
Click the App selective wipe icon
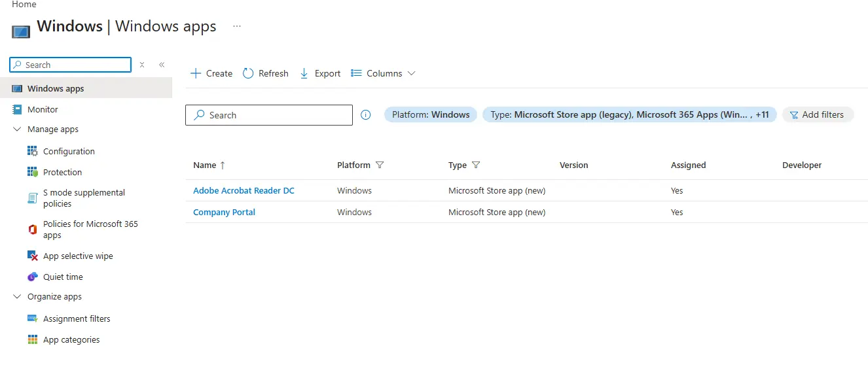click(x=33, y=256)
